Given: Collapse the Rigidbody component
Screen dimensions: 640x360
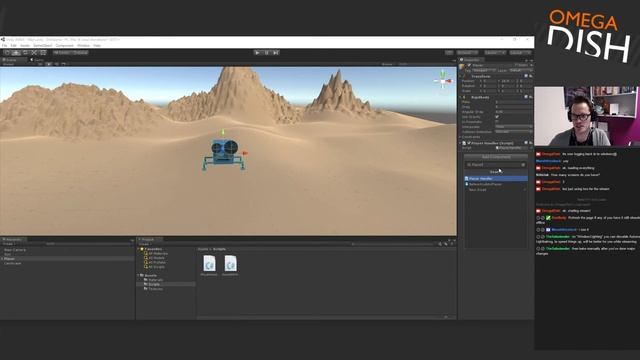Looking at the screenshot, I should [x=460, y=98].
